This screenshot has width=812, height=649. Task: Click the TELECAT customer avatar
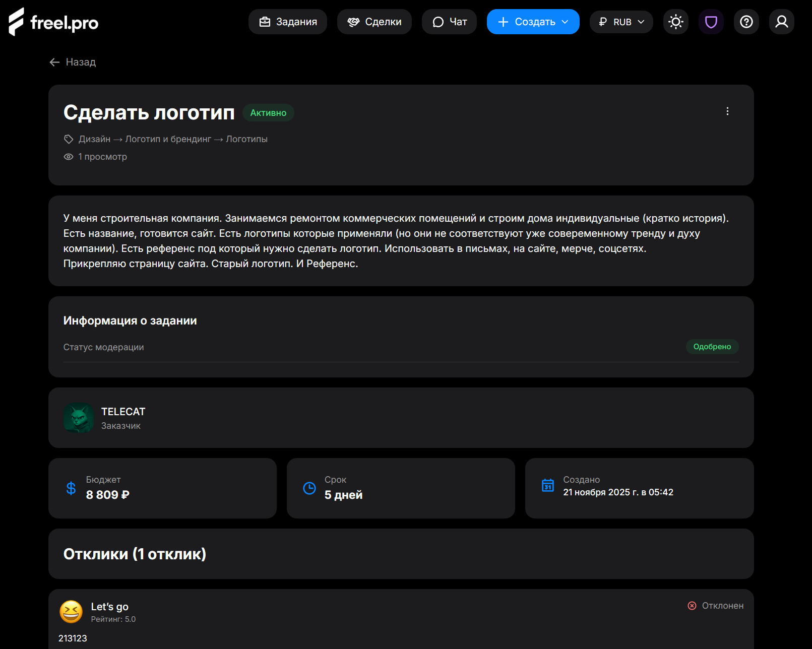point(79,418)
